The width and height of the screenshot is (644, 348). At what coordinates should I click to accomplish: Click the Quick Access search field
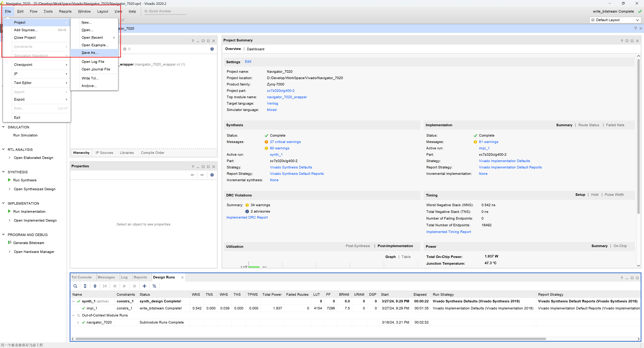pos(165,11)
